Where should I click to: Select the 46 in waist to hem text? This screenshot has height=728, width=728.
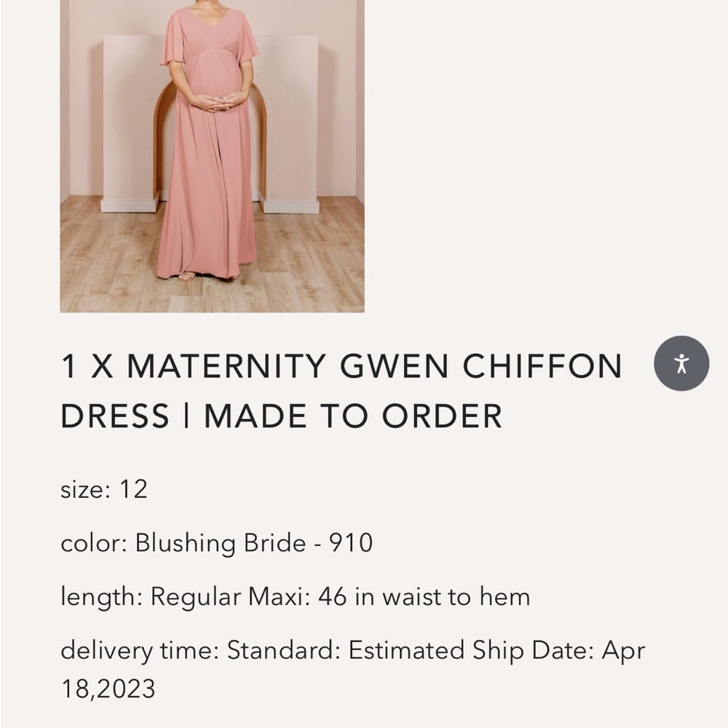[x=422, y=597]
